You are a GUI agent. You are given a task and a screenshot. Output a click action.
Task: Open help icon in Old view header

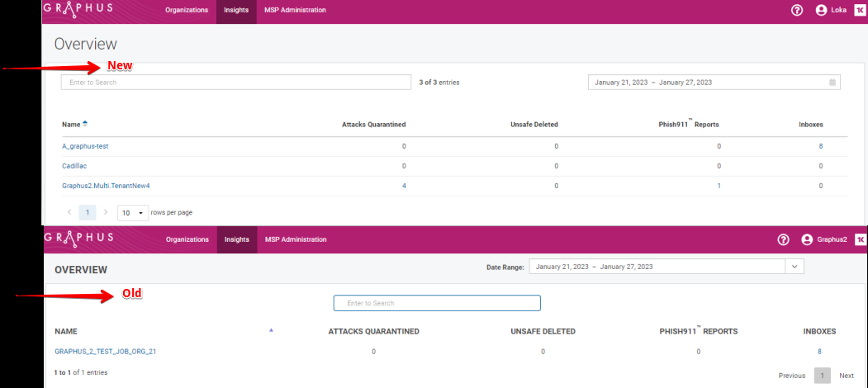(x=783, y=239)
